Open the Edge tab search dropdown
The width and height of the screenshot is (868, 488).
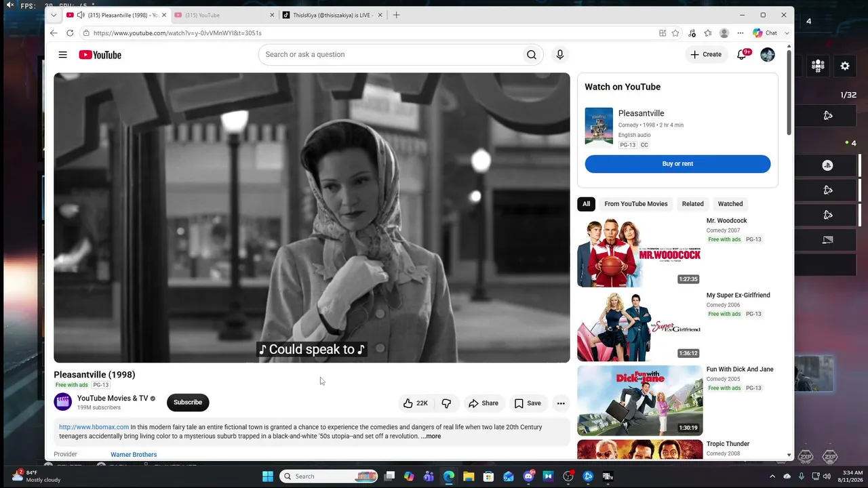54,15
